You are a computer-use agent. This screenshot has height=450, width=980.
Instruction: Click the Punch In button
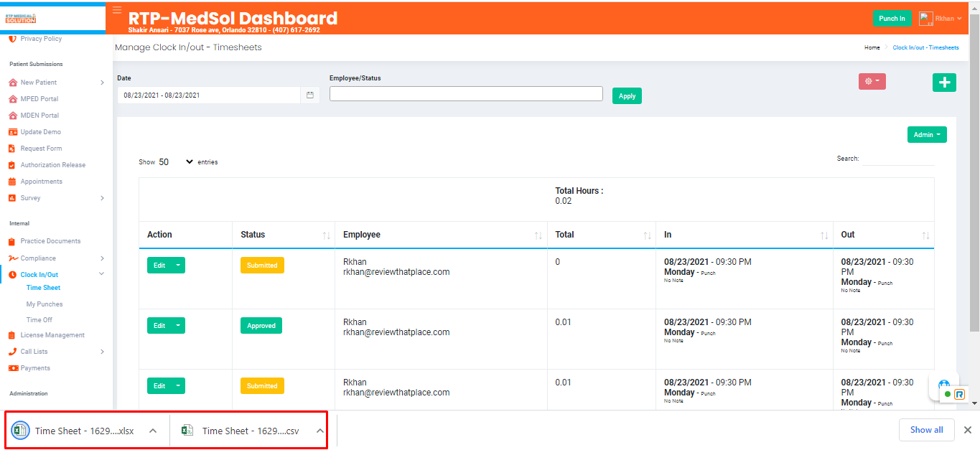coord(892,19)
